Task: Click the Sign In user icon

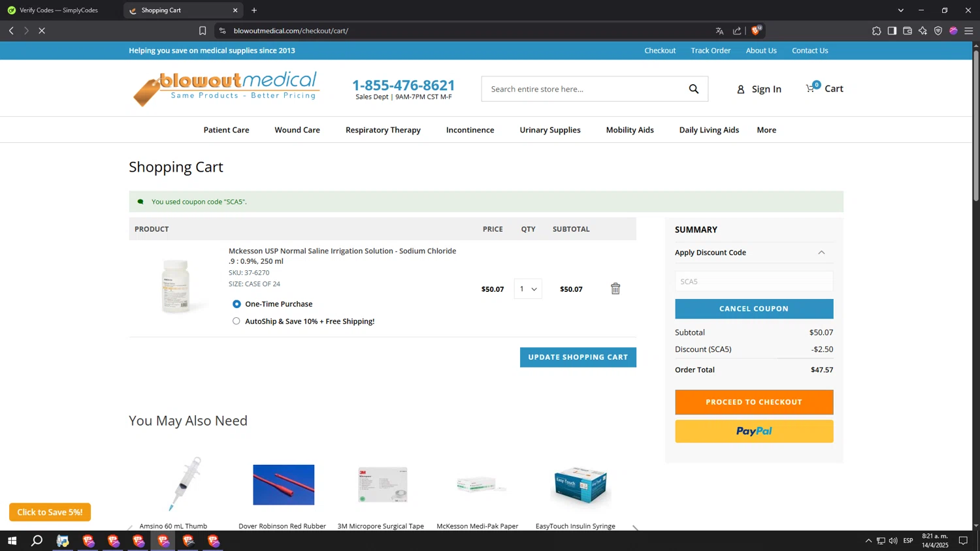Action: click(741, 89)
